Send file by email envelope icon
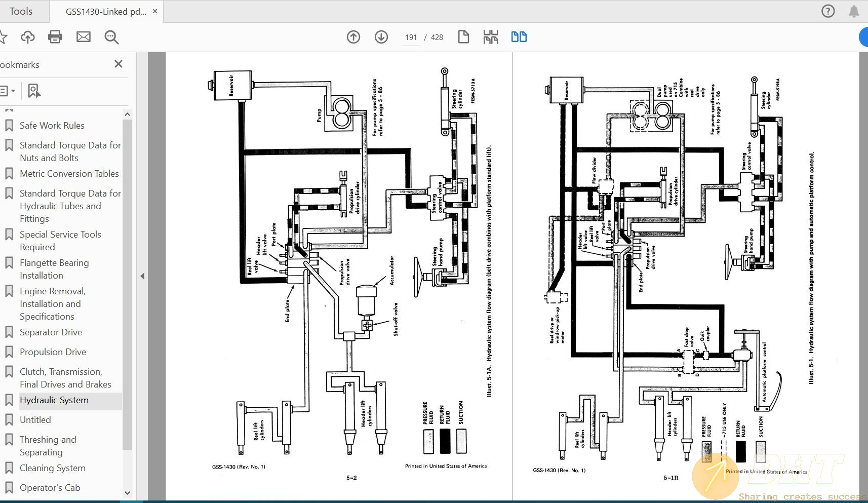Viewport: 868px width, 503px height. 84,37
